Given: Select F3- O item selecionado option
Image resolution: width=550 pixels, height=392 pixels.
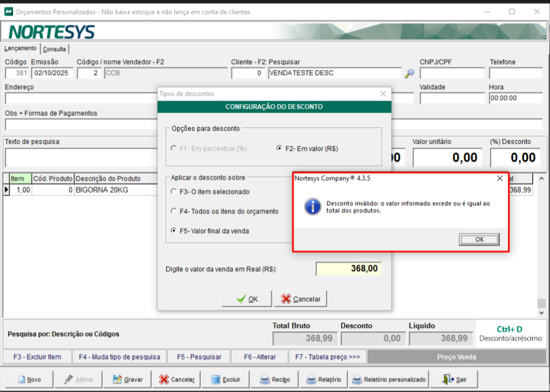Looking at the screenshot, I should (x=174, y=192).
